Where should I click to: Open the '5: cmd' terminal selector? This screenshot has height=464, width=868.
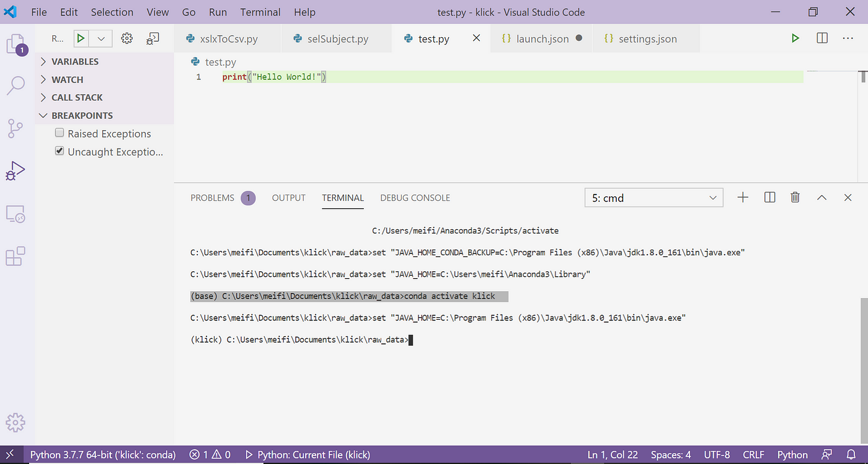(653, 197)
